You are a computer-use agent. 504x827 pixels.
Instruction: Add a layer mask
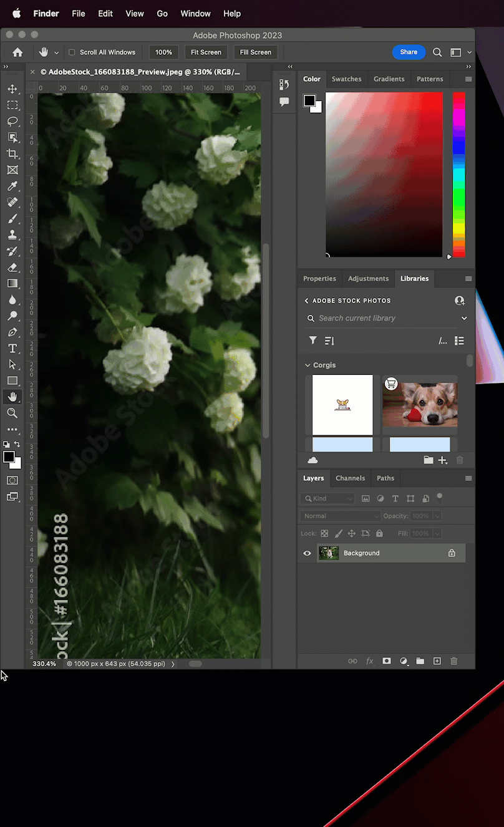pos(387,661)
